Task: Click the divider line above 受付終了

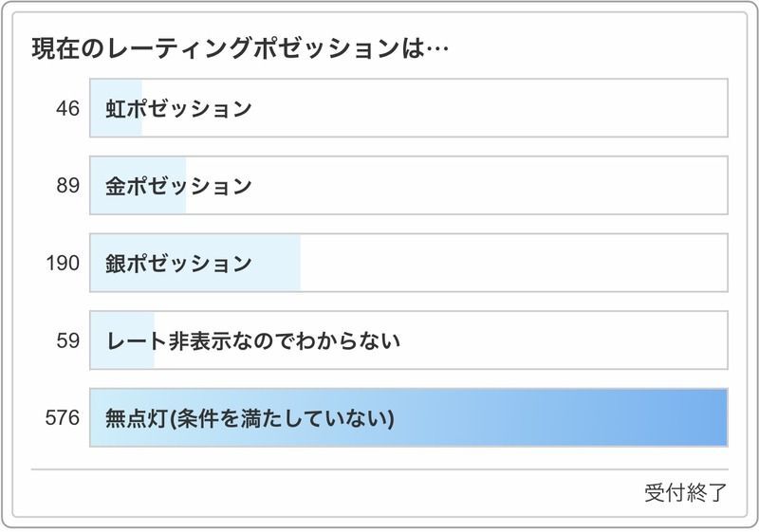Action: click(379, 469)
